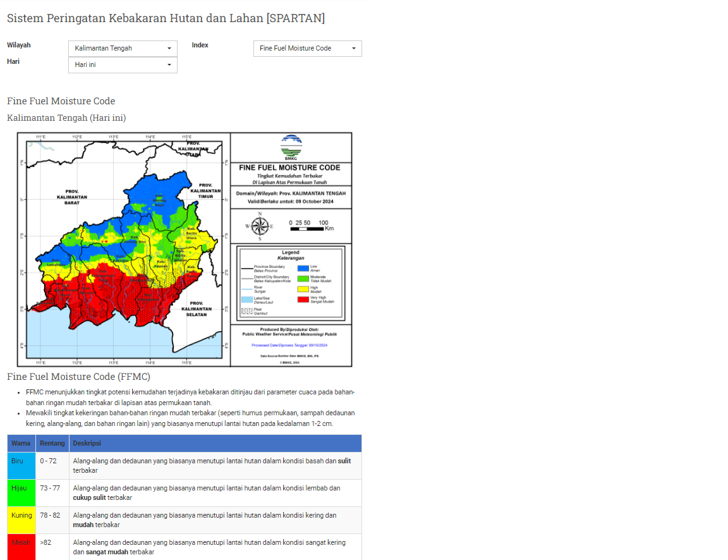
Task: Click the Warna column header
Action: click(x=21, y=444)
